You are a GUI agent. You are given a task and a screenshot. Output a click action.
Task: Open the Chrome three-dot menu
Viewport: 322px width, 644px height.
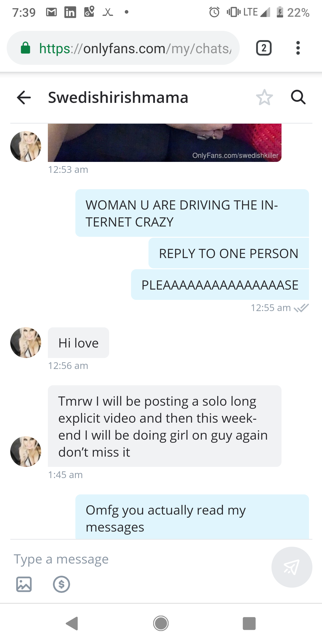[x=298, y=48]
